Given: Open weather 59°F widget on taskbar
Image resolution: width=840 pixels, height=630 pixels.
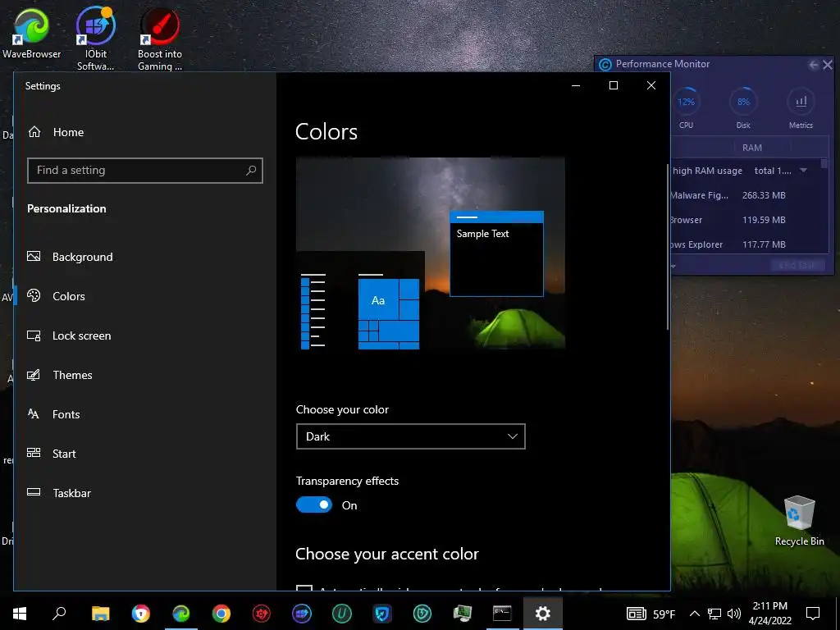Looking at the screenshot, I should click(651, 614).
